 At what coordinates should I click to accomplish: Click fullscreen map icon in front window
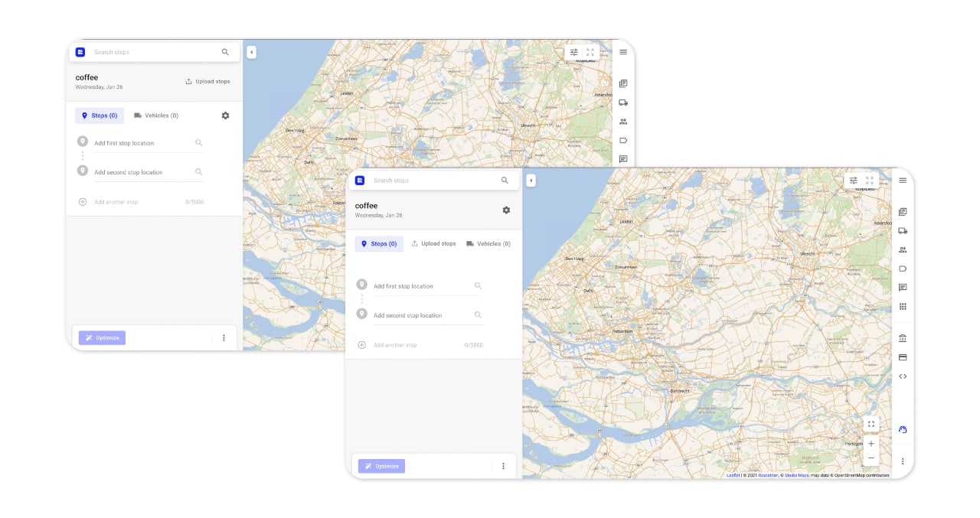(x=871, y=424)
